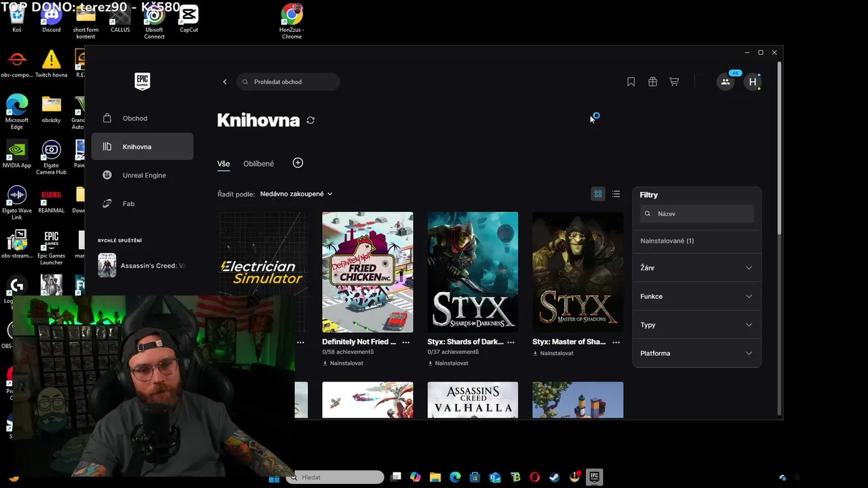Image resolution: width=868 pixels, height=488 pixels.
Task: Open options menu for Electrician Simulator
Action: coord(300,342)
